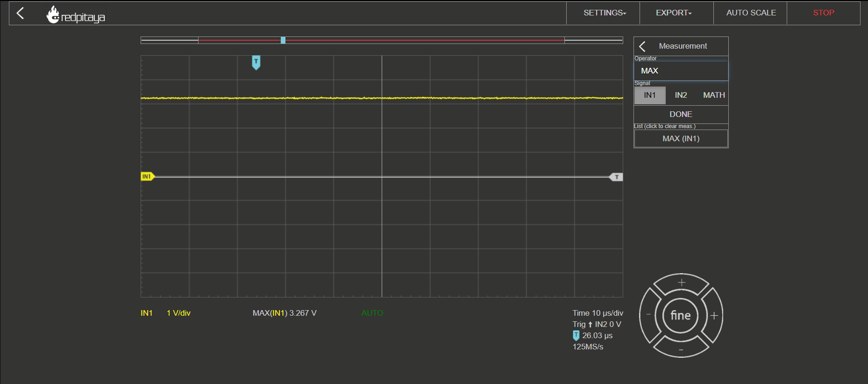Click DONE to add measurement
The height and width of the screenshot is (384, 868).
click(x=681, y=114)
